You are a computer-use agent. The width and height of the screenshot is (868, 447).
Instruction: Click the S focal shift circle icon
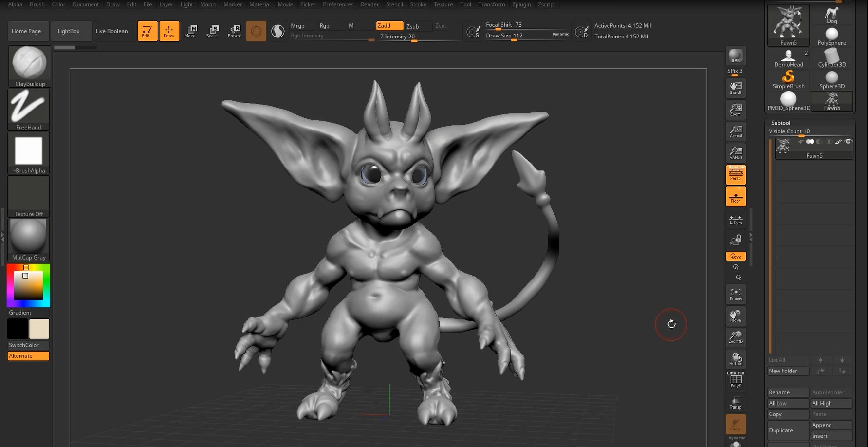tap(473, 32)
